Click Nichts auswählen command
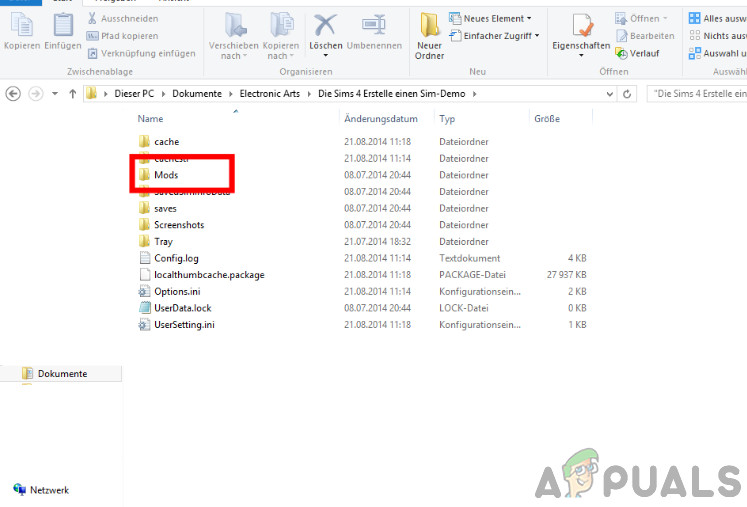The height and width of the screenshot is (507, 747). (717, 36)
